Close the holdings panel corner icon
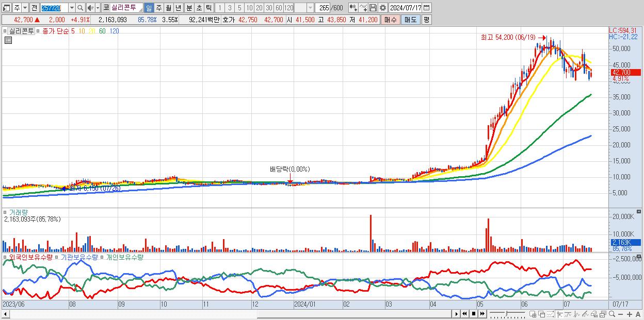 [x=640, y=256]
